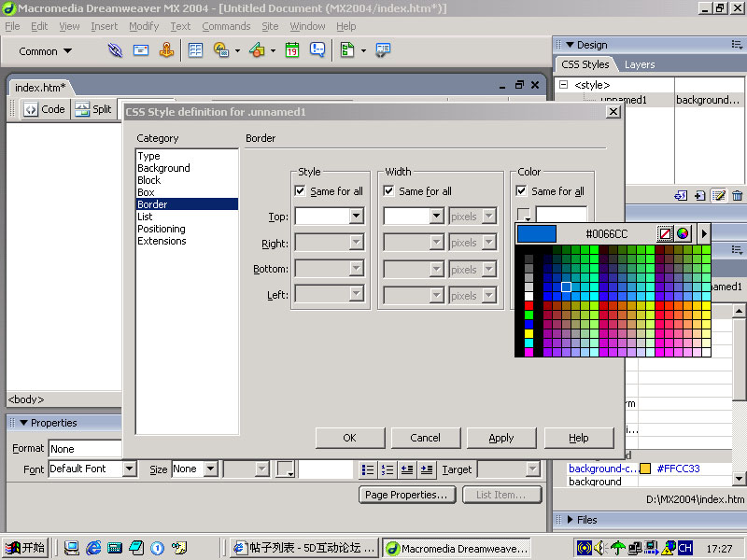Click the Default Color strikethrough icon
Image resolution: width=747 pixels, height=560 pixels.
(x=665, y=233)
